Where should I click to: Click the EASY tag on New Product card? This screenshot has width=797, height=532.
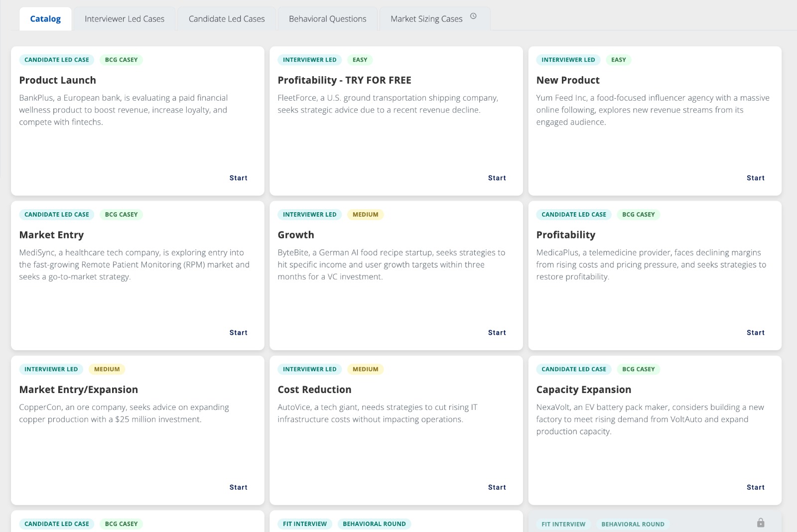[x=618, y=60]
